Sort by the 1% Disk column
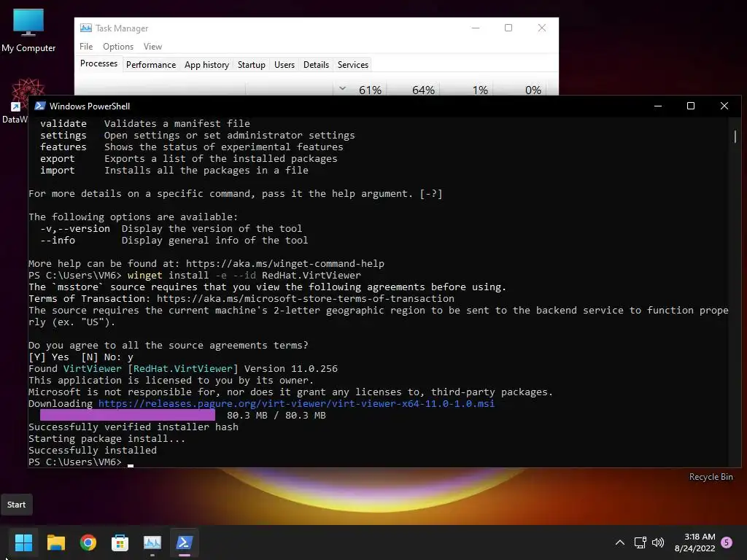The image size is (747, 560). pyautogui.click(x=480, y=90)
